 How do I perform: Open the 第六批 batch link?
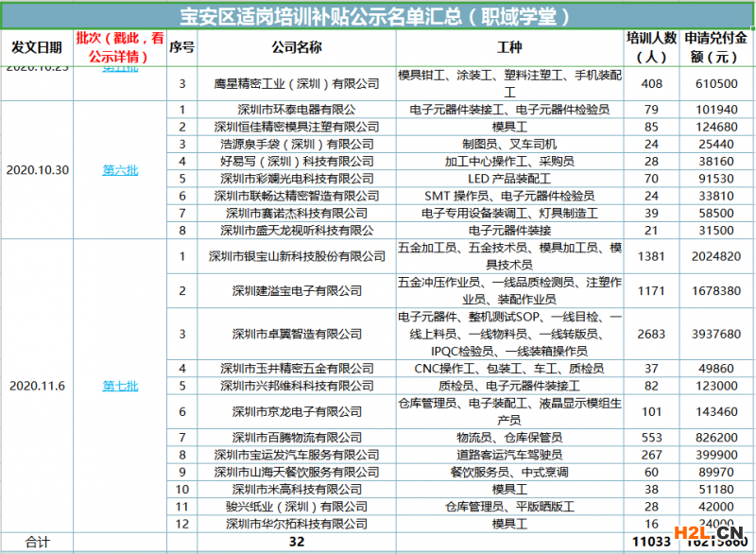coord(120,170)
